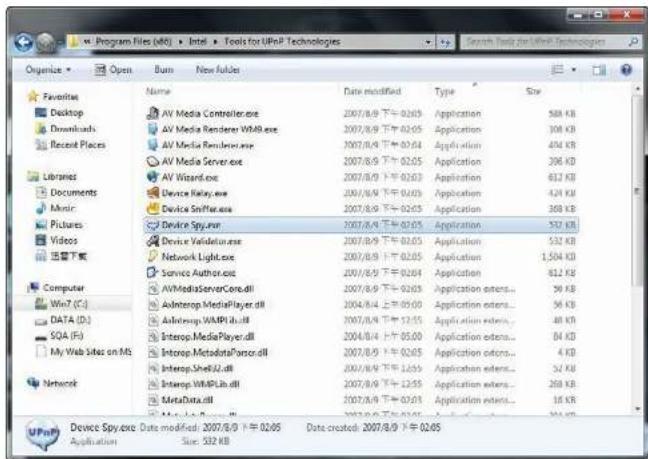This screenshot has width=648, height=459.
Task: Click the Change view icon
Action: tap(557, 70)
